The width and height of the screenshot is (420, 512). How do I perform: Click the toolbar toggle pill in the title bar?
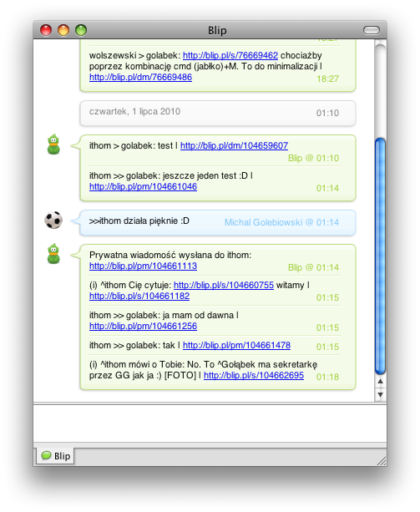coord(372,30)
